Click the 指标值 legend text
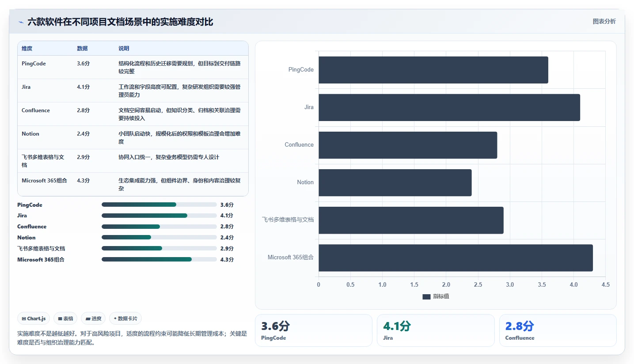This screenshot has width=634, height=364. coord(441,297)
